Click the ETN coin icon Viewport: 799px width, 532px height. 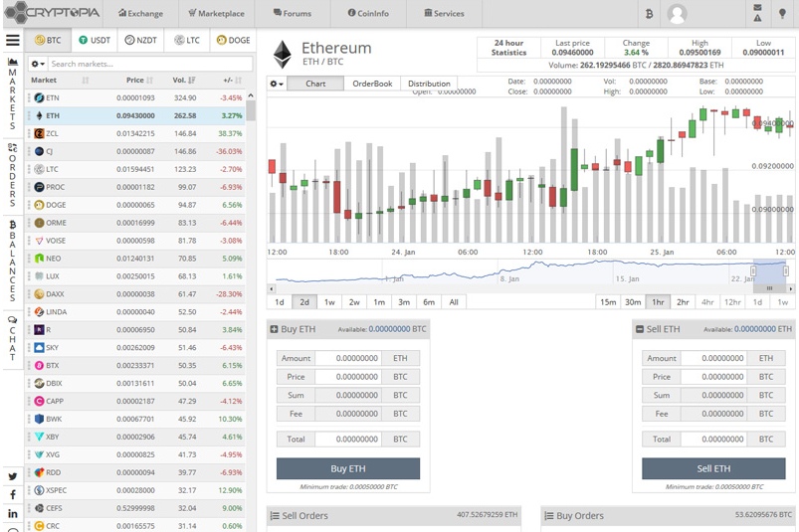(x=39, y=97)
